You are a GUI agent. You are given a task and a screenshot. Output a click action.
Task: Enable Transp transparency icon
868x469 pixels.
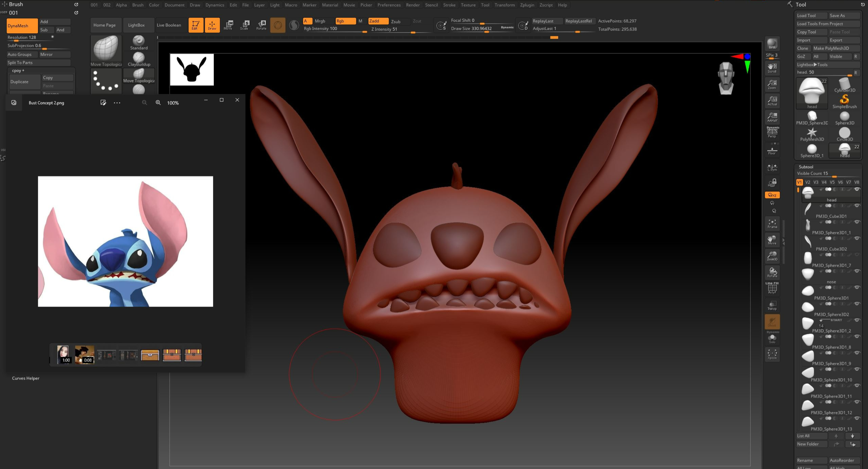tap(772, 306)
